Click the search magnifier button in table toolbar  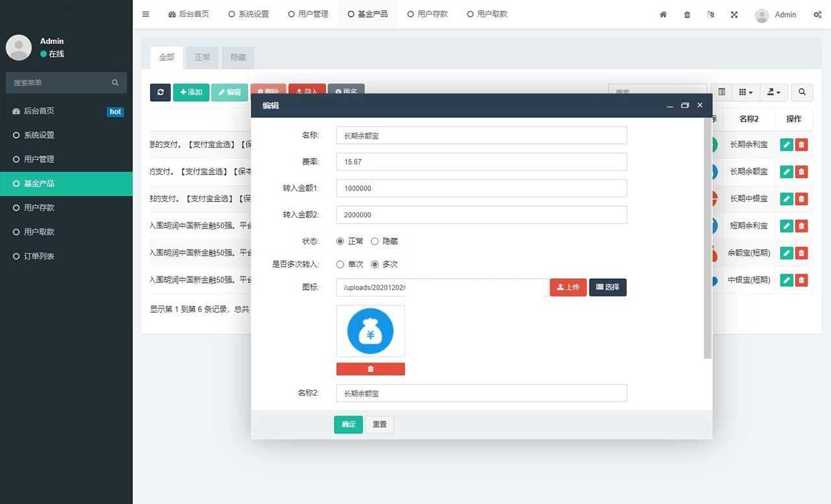pos(802,92)
